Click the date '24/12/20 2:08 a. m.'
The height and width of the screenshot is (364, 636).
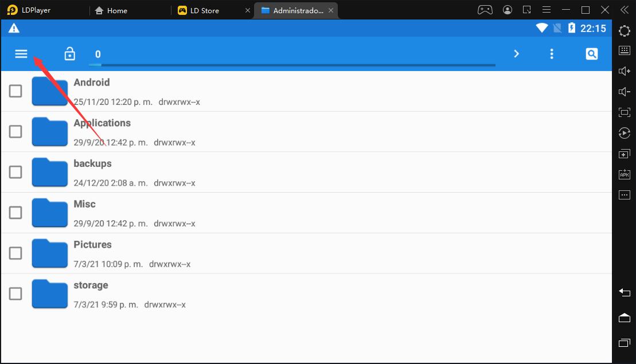[x=111, y=183]
